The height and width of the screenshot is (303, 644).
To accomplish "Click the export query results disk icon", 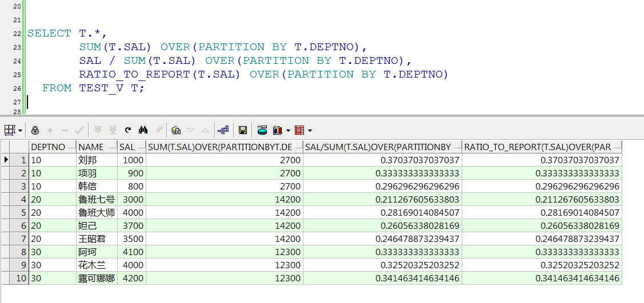I will click(262, 130).
